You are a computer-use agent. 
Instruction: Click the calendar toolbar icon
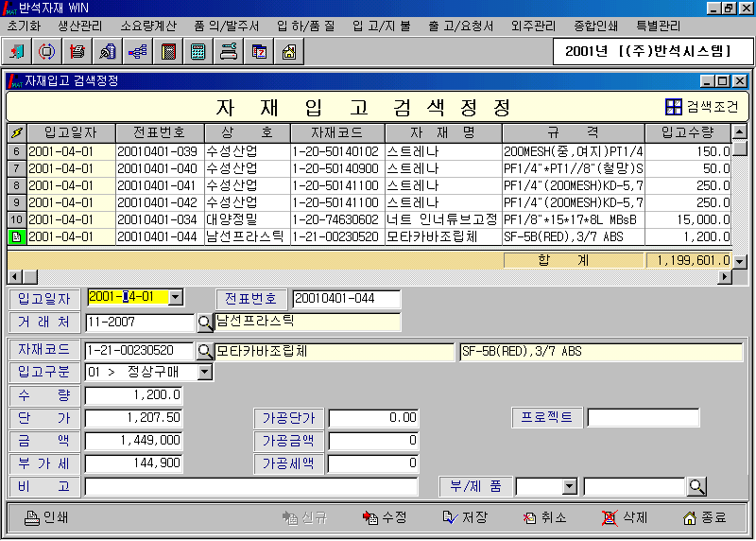point(259,51)
